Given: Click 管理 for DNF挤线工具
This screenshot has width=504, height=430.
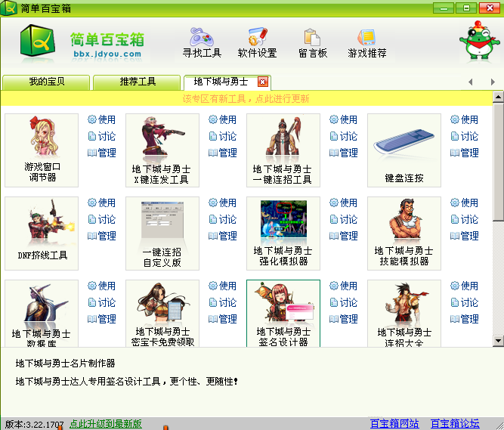Looking at the screenshot, I should click(x=101, y=236).
